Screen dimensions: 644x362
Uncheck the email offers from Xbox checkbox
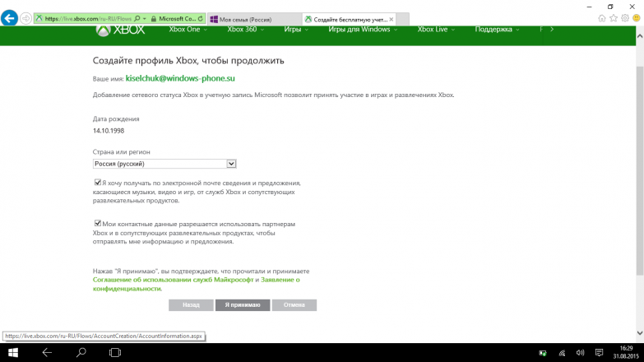[x=98, y=183]
